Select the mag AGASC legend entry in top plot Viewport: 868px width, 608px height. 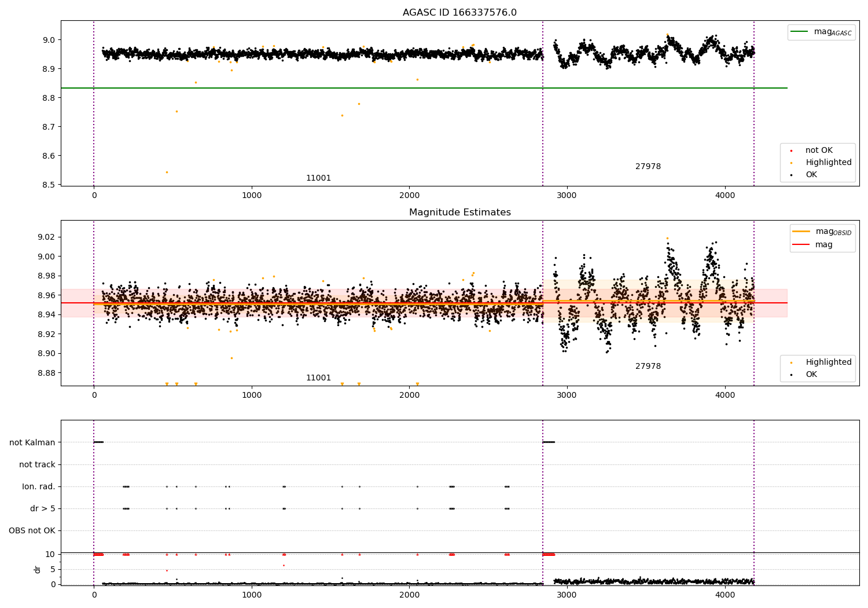[821, 32]
